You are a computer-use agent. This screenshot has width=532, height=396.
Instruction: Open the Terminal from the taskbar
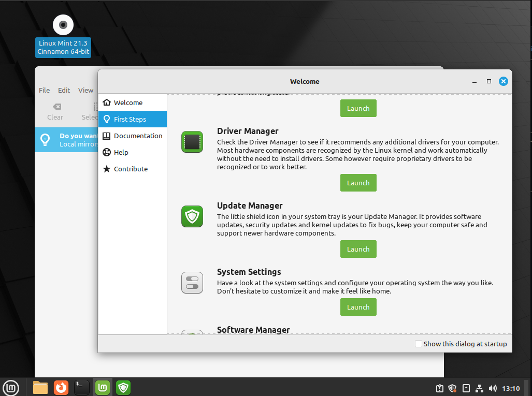pos(82,387)
